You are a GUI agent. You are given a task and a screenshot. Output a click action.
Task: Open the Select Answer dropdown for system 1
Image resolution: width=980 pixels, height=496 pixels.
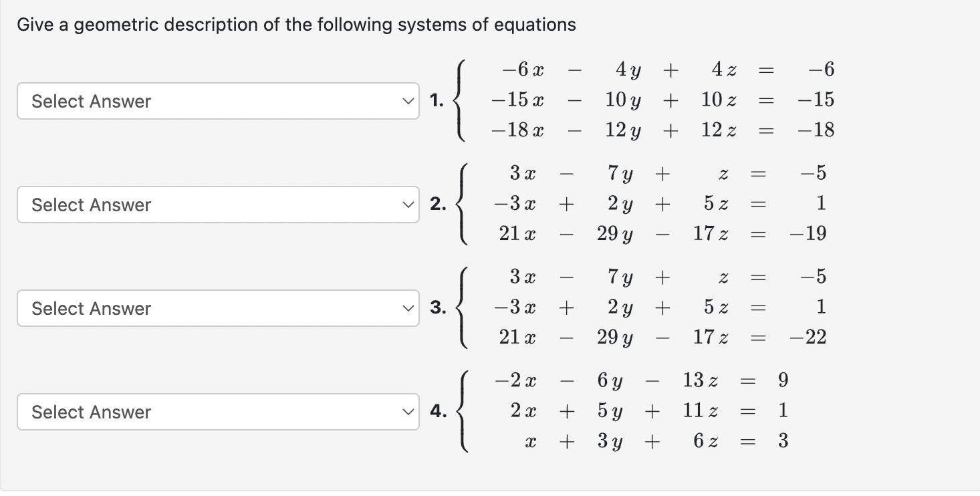tap(217, 101)
